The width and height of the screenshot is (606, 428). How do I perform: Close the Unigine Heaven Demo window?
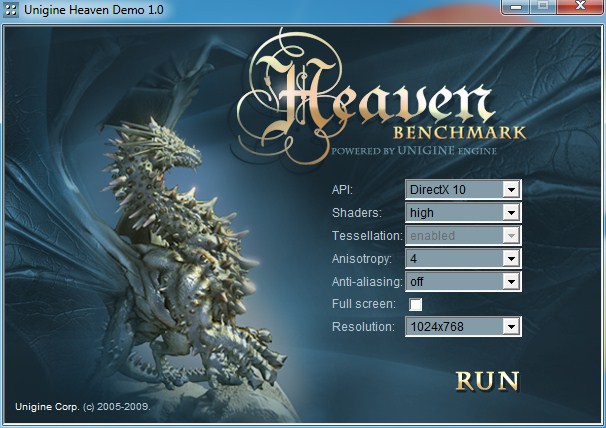tap(580, 6)
